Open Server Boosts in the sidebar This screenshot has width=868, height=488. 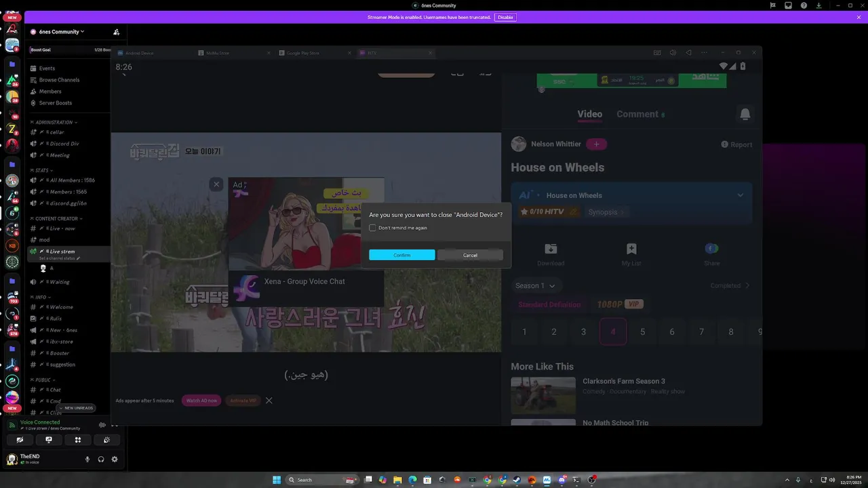click(x=56, y=103)
